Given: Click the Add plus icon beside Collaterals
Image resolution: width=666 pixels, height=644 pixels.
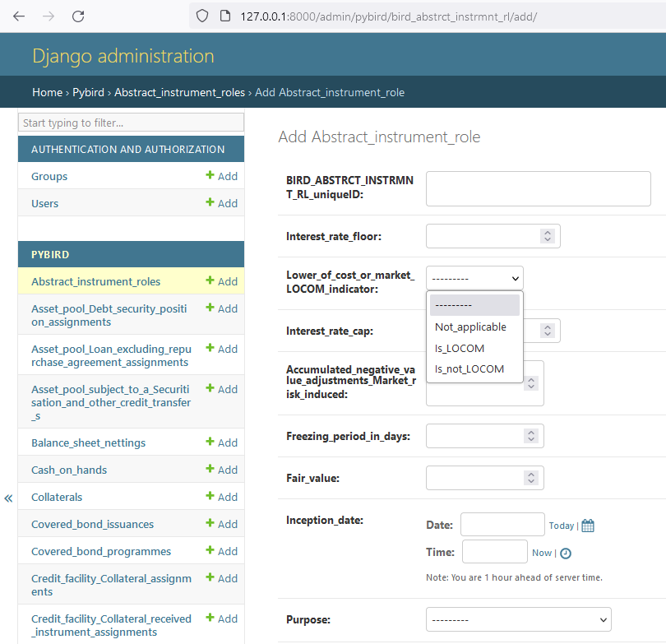Looking at the screenshot, I should click(x=210, y=497).
